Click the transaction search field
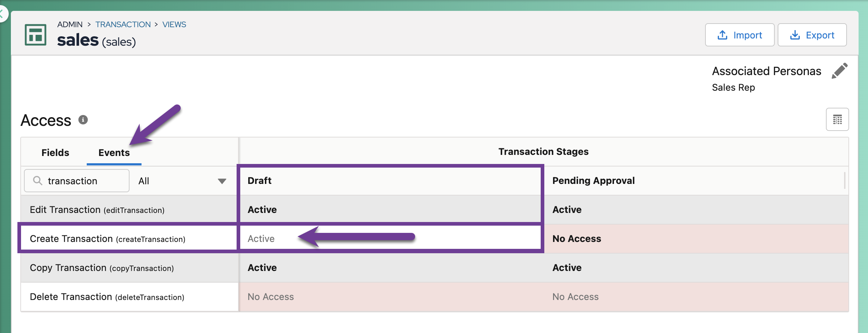The height and width of the screenshot is (333, 868). (x=77, y=181)
